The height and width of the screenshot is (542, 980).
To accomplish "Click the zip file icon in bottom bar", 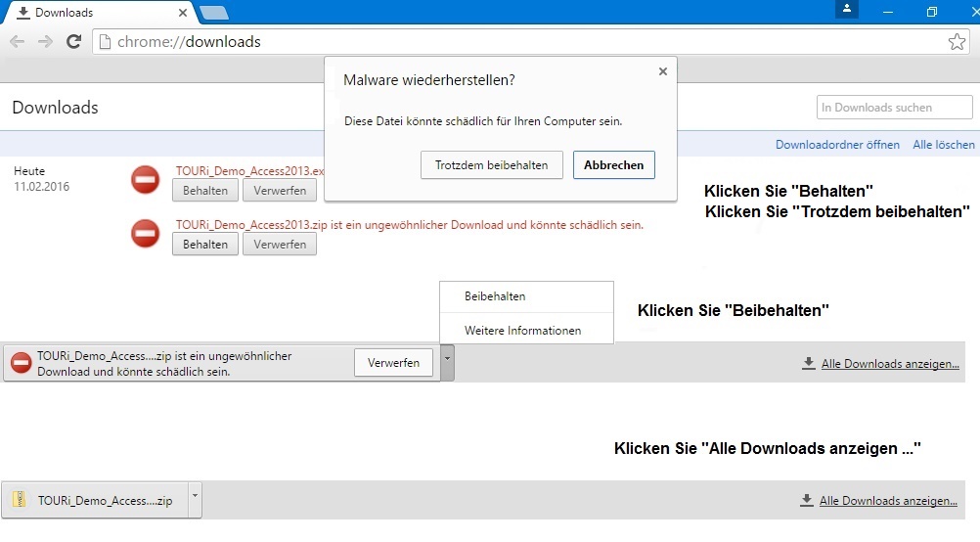I will click(19, 500).
